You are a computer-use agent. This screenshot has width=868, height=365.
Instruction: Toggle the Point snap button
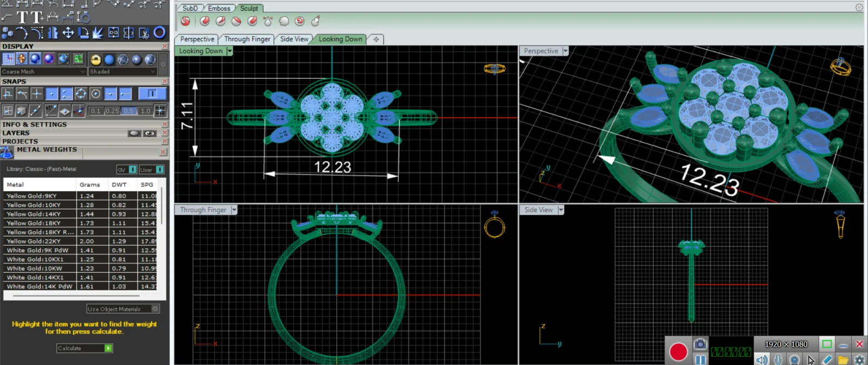pyautogui.click(x=52, y=94)
